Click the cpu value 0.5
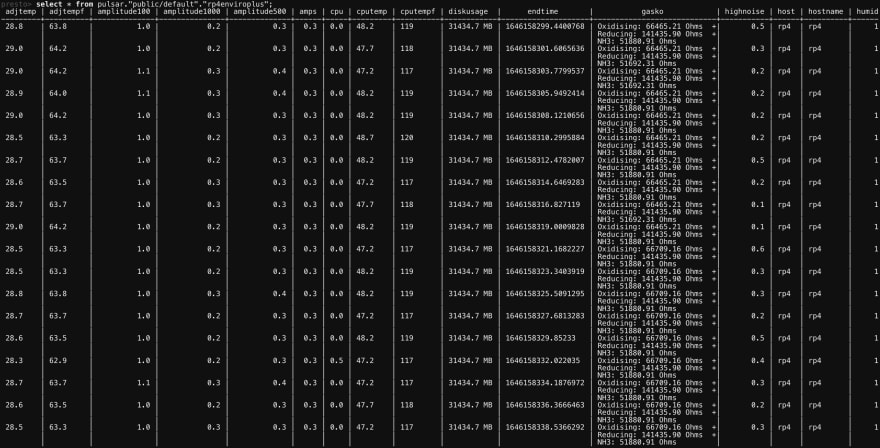The width and height of the screenshot is (880, 448). (x=337, y=360)
